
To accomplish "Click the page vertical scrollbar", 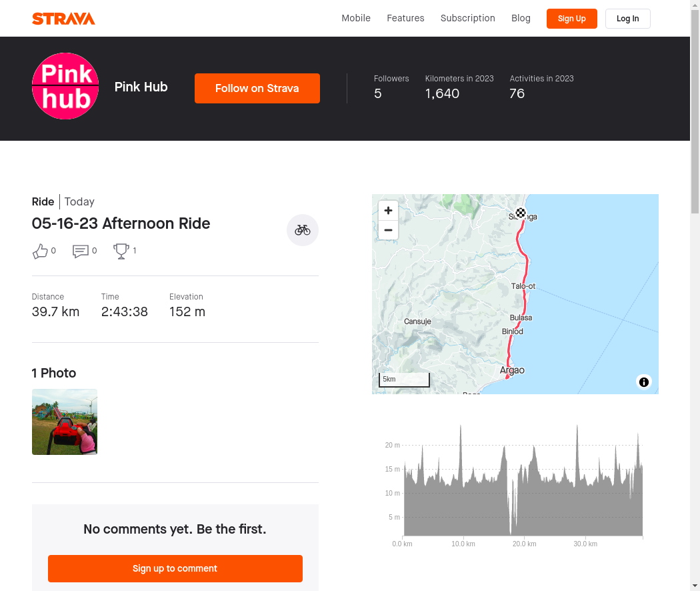I will pyautogui.click(x=695, y=113).
